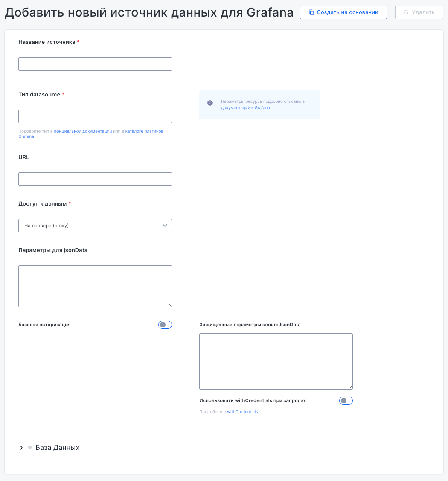Select the URL input field
This screenshot has height=481, width=448.
point(95,179)
